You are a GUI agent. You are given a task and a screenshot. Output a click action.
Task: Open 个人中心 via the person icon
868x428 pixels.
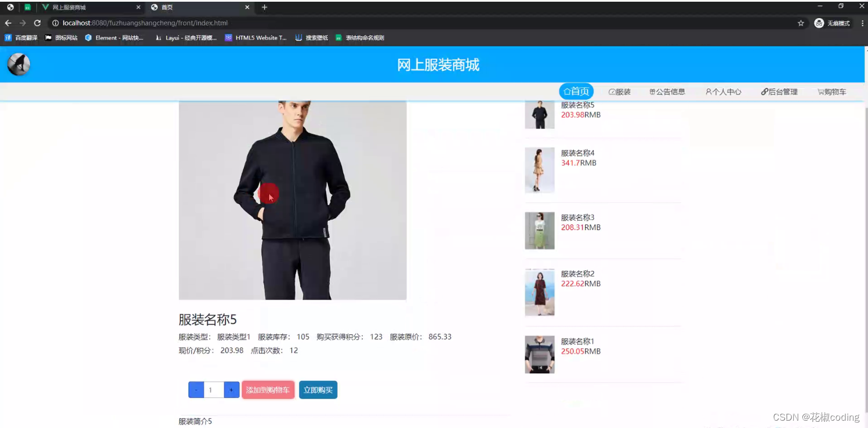click(709, 92)
